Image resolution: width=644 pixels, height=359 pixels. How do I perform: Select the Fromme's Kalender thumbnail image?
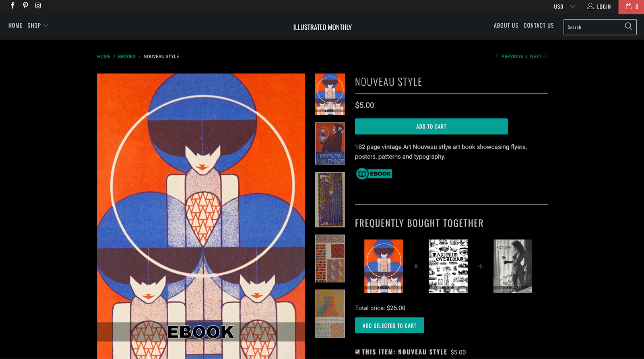pos(330,144)
